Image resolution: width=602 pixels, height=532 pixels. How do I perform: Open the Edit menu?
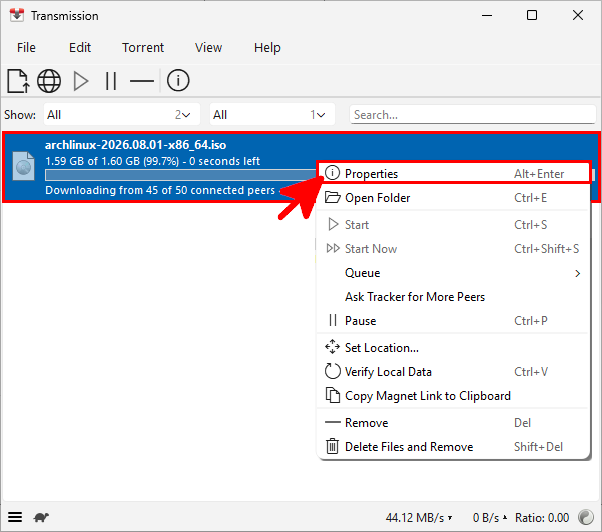80,48
